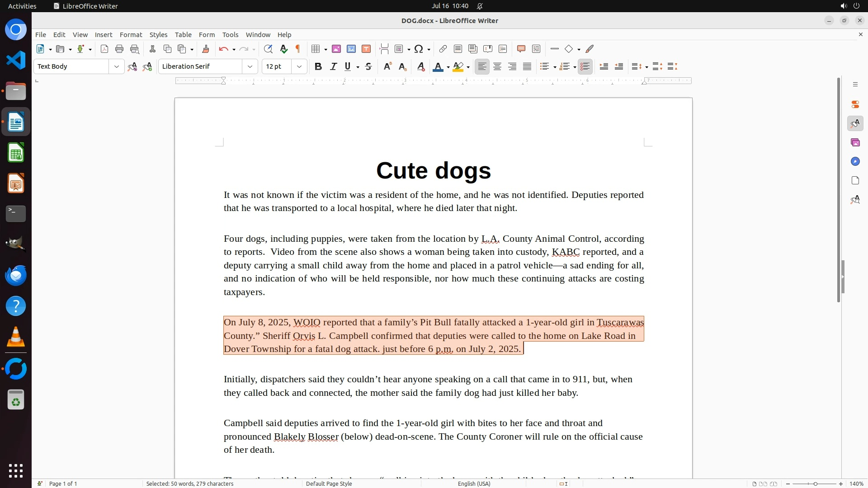Toggle Formatting Marks display
This screenshot has width=868, height=488.
point(298,49)
